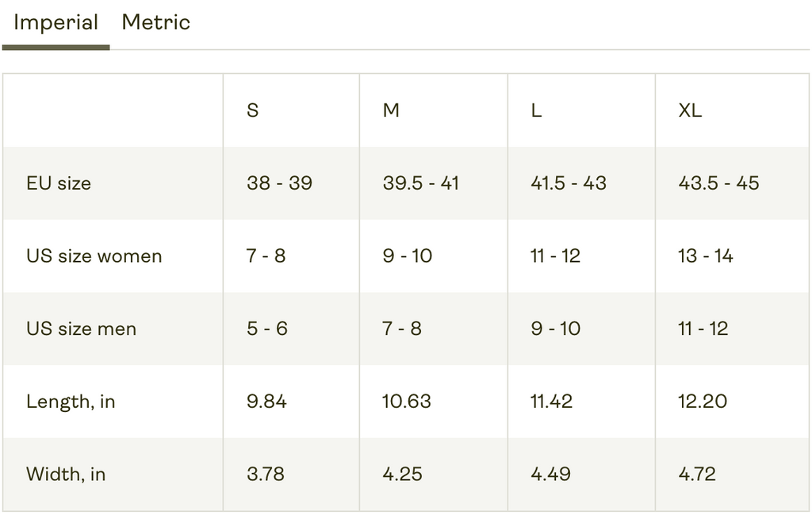
Task: Select the EU size row label
Action: click(x=59, y=183)
